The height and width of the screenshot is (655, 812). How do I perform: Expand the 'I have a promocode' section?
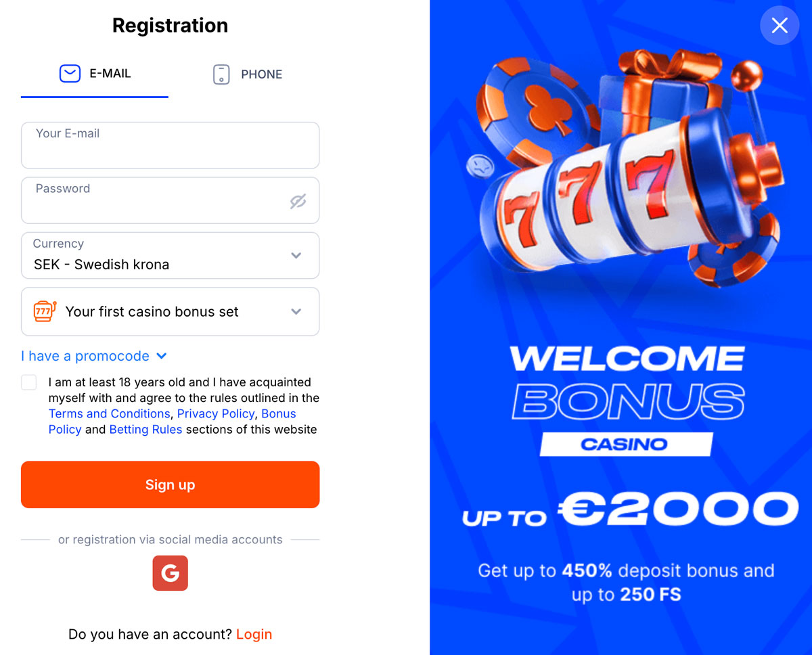(93, 356)
